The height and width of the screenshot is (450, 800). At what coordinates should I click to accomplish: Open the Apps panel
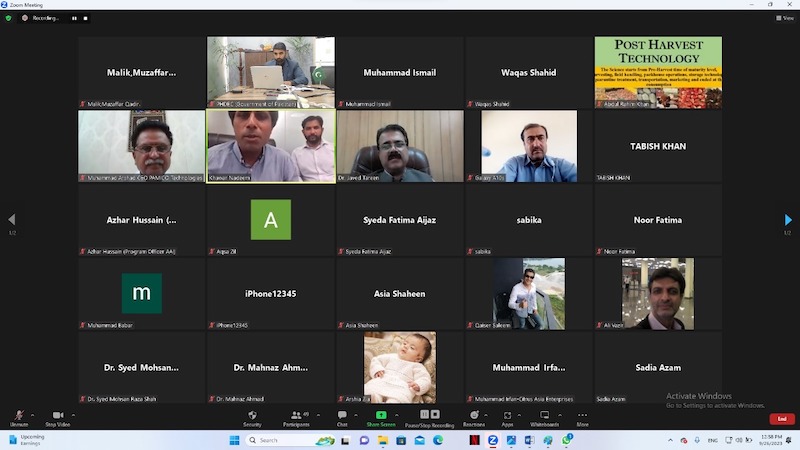point(507,417)
